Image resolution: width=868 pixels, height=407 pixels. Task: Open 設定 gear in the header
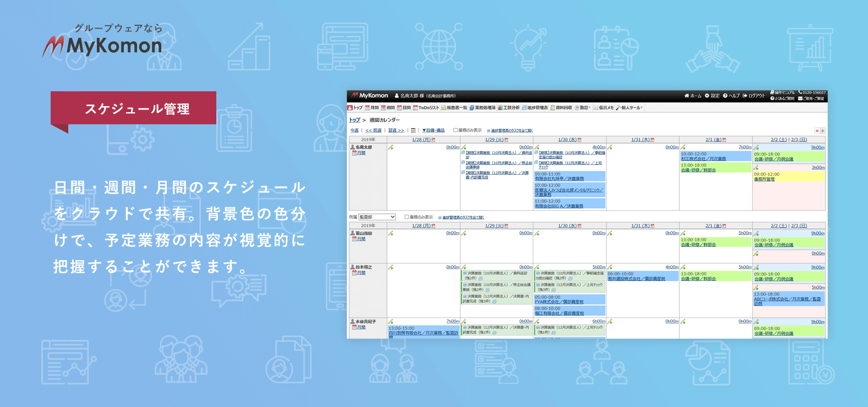pyautogui.click(x=712, y=96)
